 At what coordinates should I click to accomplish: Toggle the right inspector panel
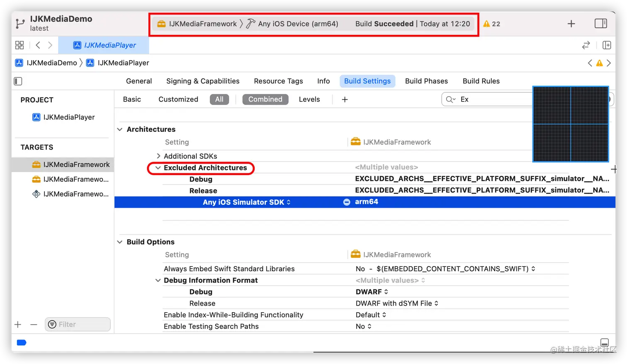pyautogui.click(x=600, y=24)
